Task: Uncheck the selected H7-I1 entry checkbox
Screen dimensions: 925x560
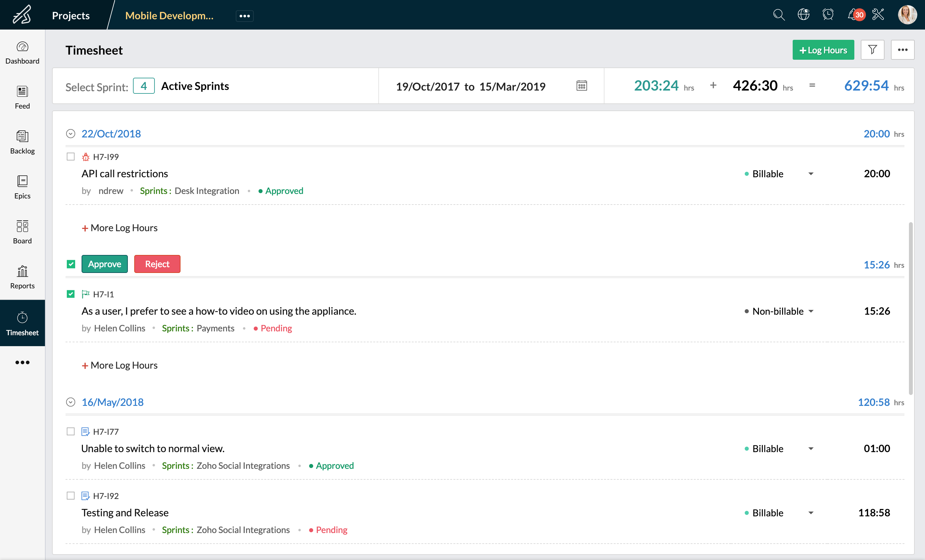Action: point(71,294)
